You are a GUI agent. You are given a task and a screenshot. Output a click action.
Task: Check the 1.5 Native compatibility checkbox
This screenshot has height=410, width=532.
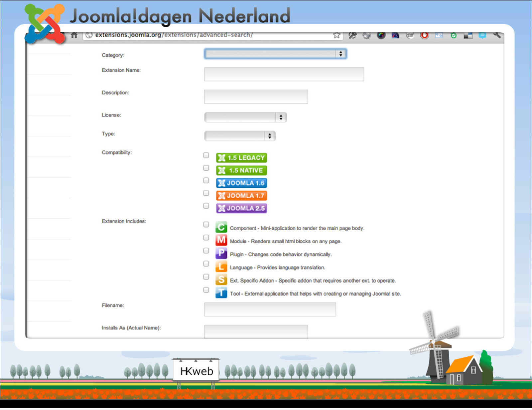point(206,168)
